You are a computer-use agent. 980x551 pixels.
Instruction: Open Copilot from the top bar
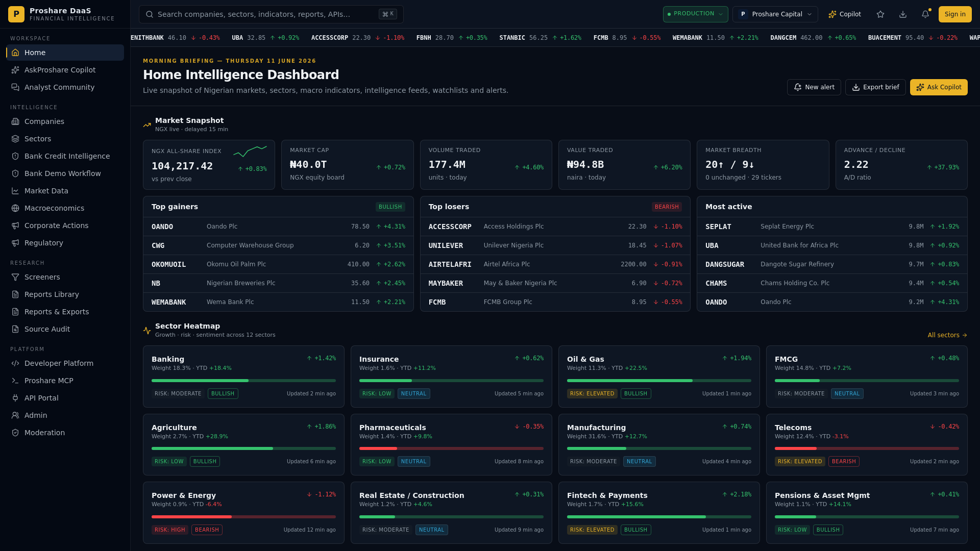coord(845,14)
